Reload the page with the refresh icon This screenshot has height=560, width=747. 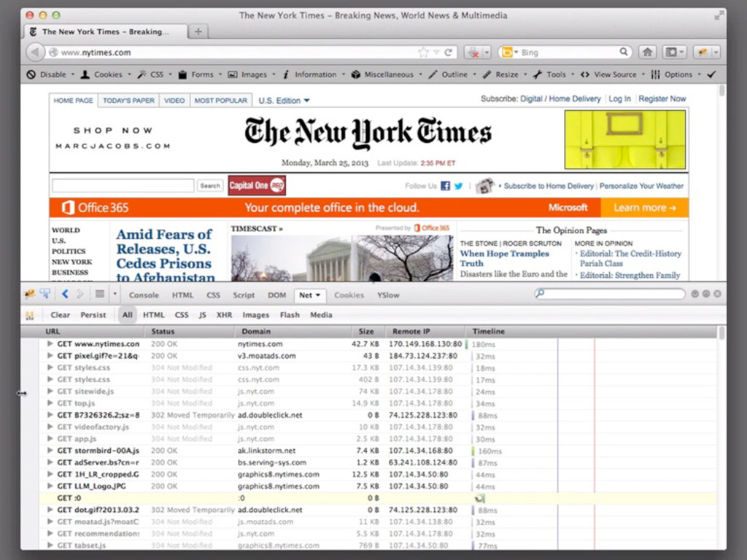449,52
